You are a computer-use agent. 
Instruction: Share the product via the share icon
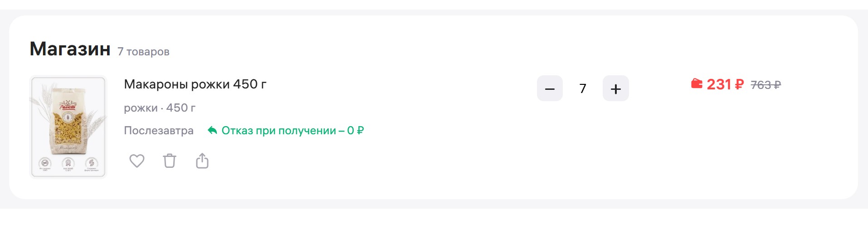(x=202, y=161)
